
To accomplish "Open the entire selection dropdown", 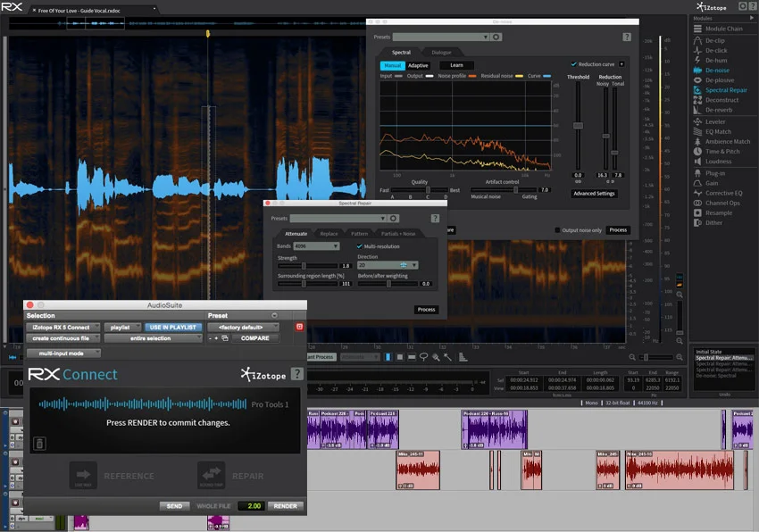I will 153,338.
